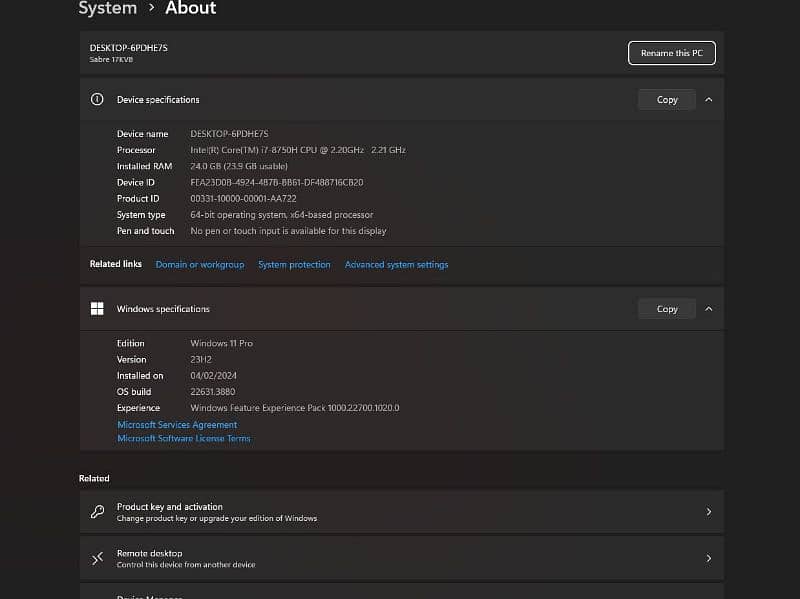Click the Related section heading
The height and width of the screenshot is (599, 800).
pyautogui.click(x=94, y=478)
